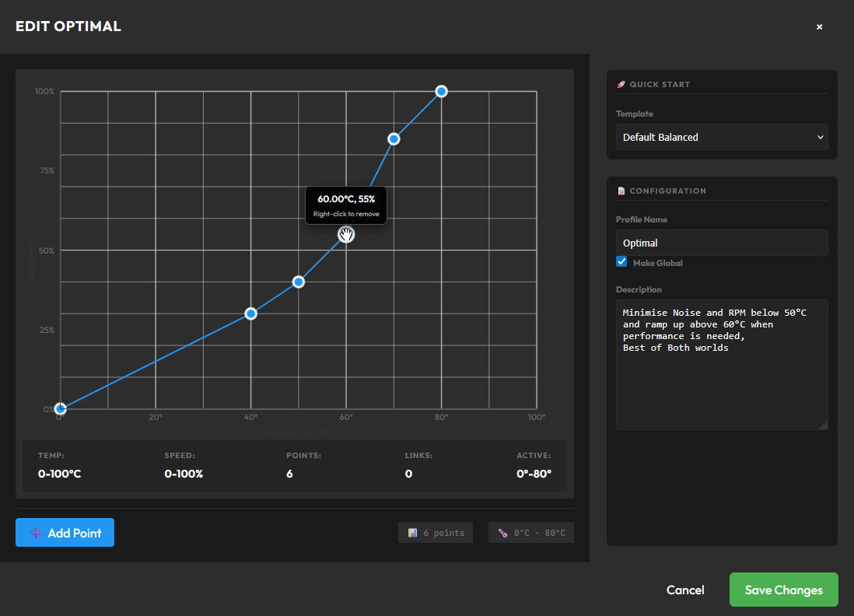Click the POINTS value 6
Viewport: 854px width, 616px height.
[290, 474]
